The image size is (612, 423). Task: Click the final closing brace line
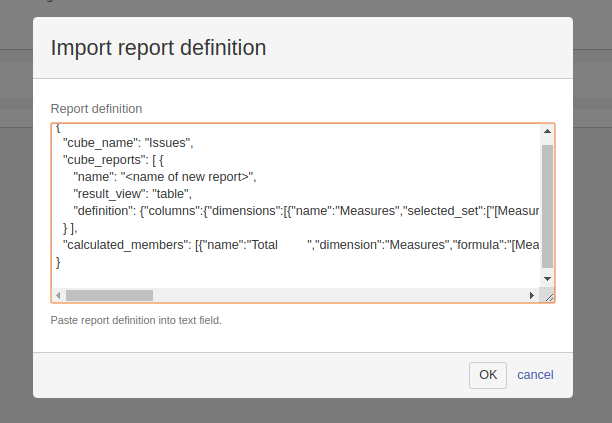coord(59,262)
